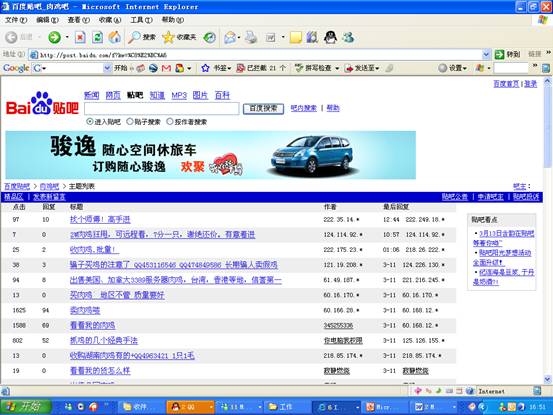Click the Print icon in the toolbar

pos(251,37)
